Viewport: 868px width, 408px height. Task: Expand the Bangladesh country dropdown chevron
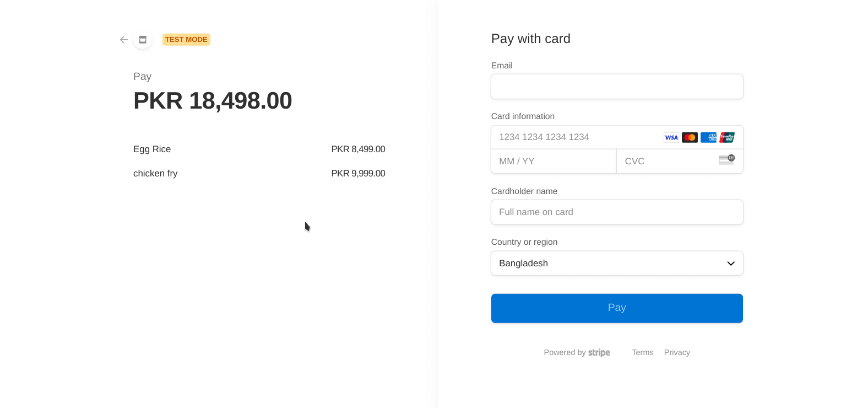731,263
